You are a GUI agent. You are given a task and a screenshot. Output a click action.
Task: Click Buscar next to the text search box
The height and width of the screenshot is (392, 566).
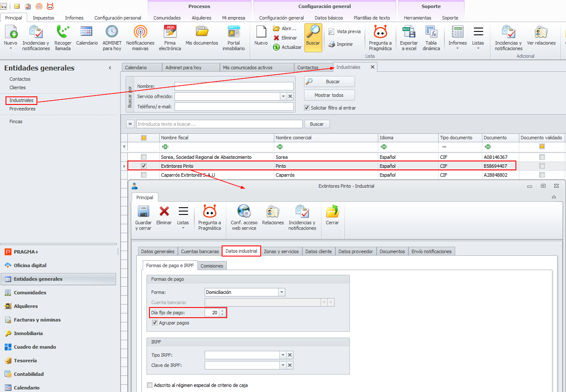tap(317, 124)
